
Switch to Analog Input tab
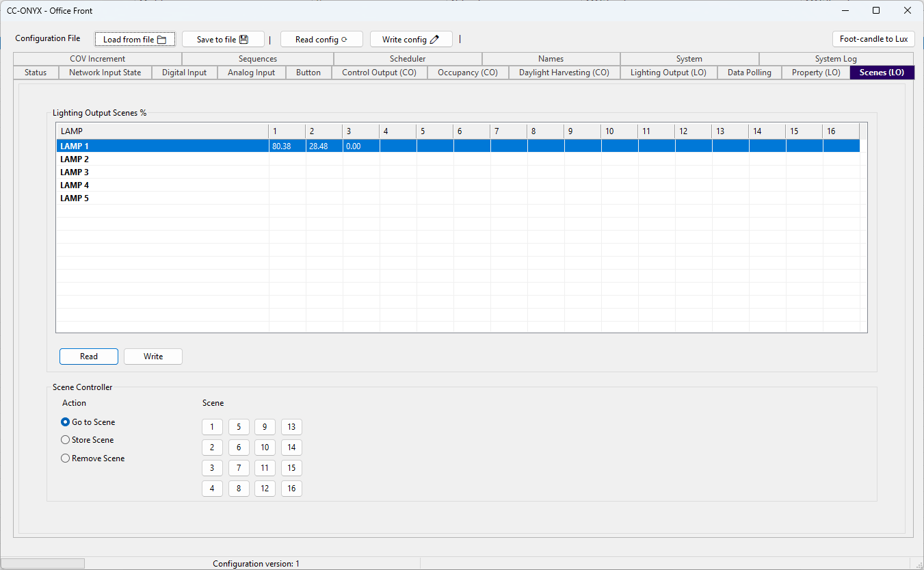pos(252,73)
